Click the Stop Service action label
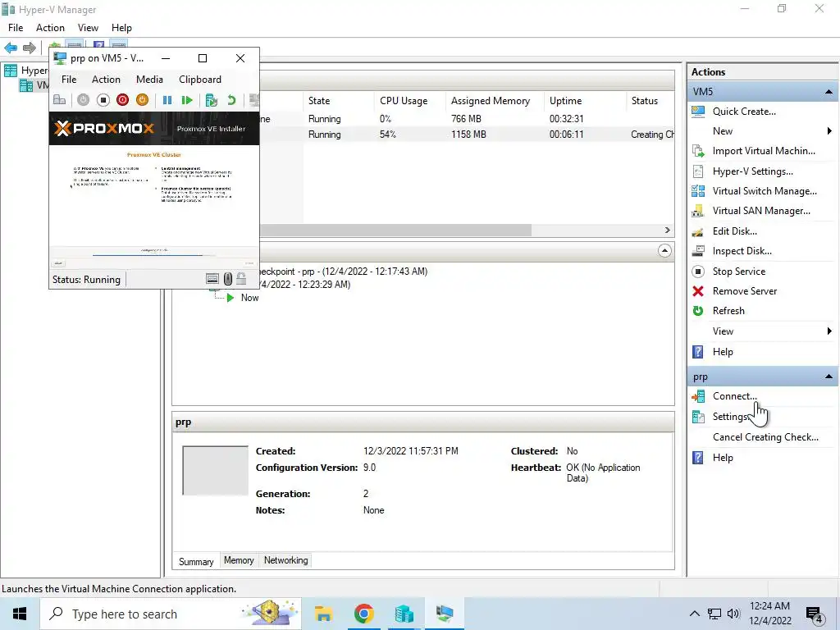 739,272
